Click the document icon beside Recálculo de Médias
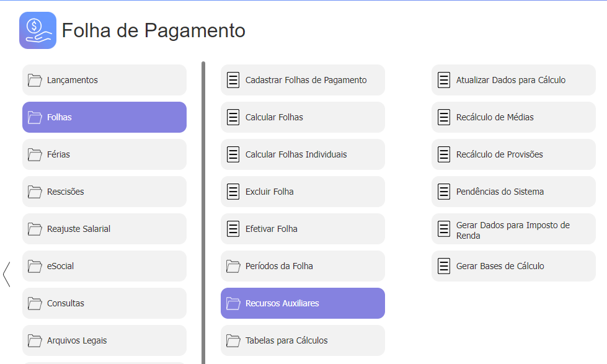 click(444, 117)
